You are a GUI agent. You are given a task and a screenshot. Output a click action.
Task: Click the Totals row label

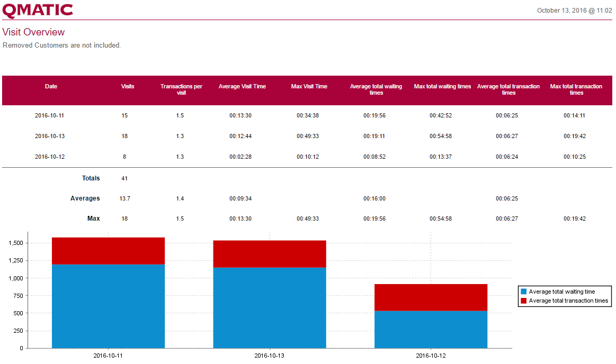[x=91, y=178]
